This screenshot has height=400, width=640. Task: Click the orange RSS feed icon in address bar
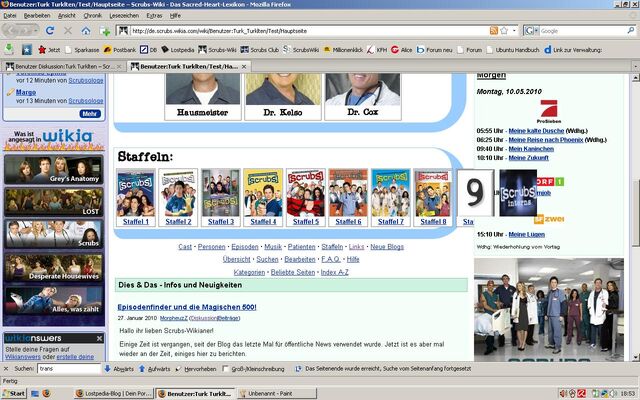494,31
